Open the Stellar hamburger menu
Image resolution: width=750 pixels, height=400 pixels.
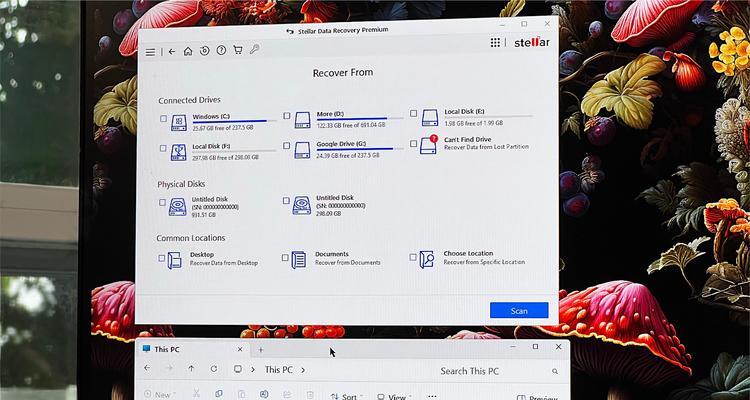(x=150, y=53)
